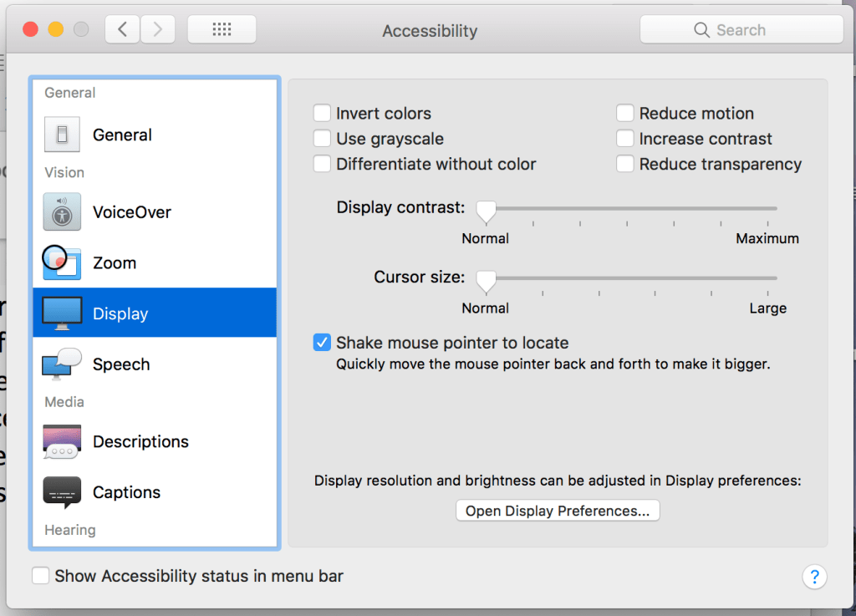Enable Invert colors checkbox
This screenshot has height=616, width=856.
pyautogui.click(x=322, y=113)
